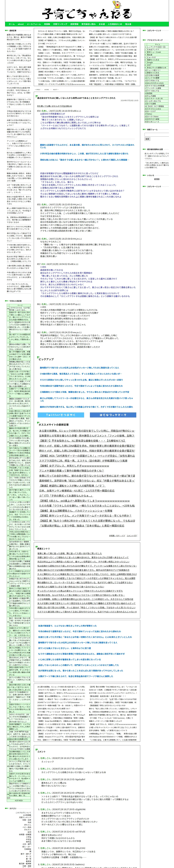Go to メールフォーム in the nav bar
Image resolution: width=174 pixels, height=868 pixels.
pos(34,24)
